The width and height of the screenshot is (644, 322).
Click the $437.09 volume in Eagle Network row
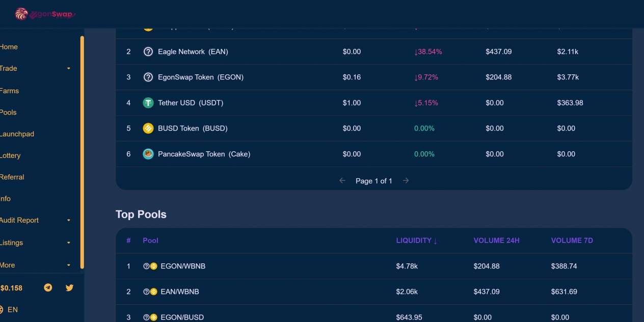pyautogui.click(x=499, y=51)
